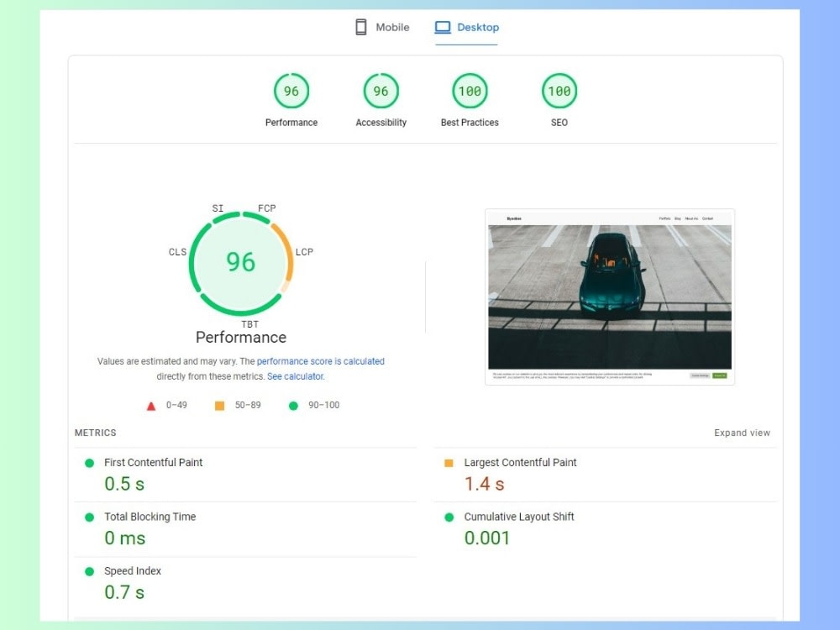Click the SEO label under its gauge
Screen dimensions: 840x630
click(x=559, y=123)
